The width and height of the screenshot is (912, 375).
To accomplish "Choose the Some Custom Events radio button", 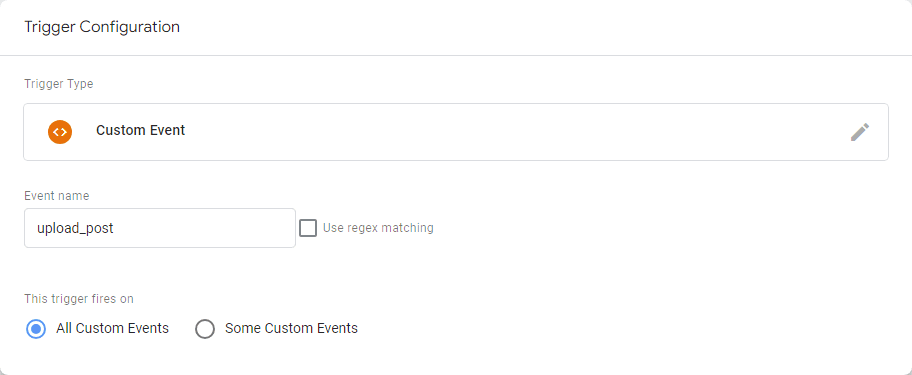I will click(x=205, y=329).
